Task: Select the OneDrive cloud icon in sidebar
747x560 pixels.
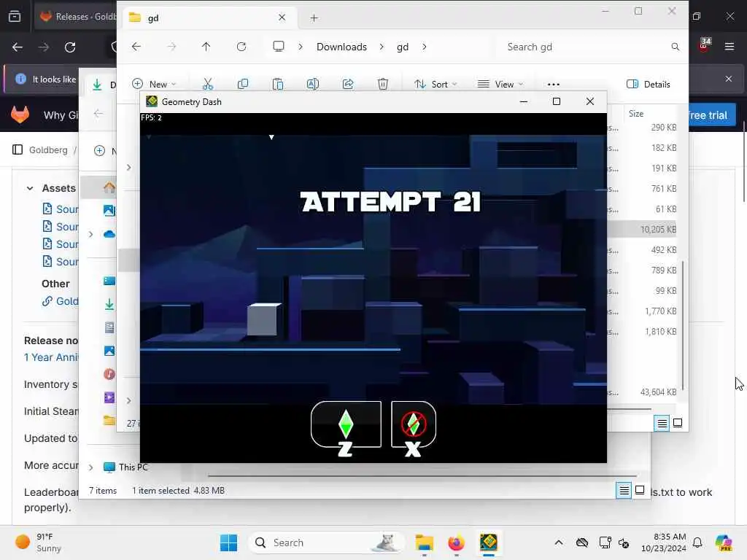Action: 109,234
